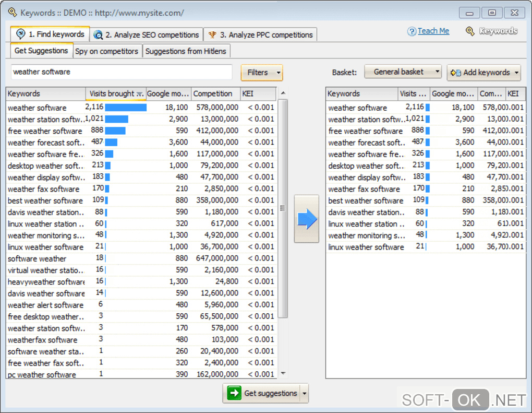Select 'free weather software' in left list
Screen dimensions: 532x413
pos(141,131)
